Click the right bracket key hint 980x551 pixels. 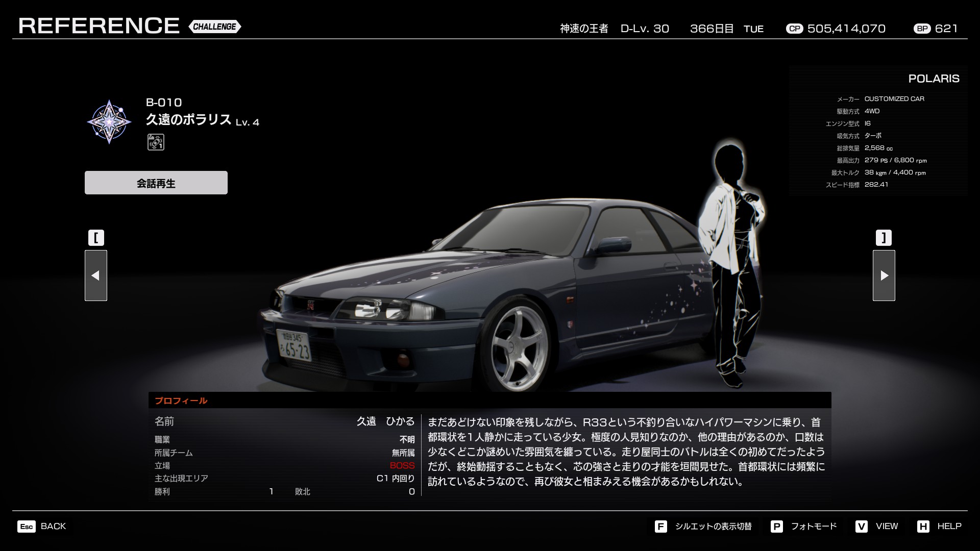click(x=884, y=238)
